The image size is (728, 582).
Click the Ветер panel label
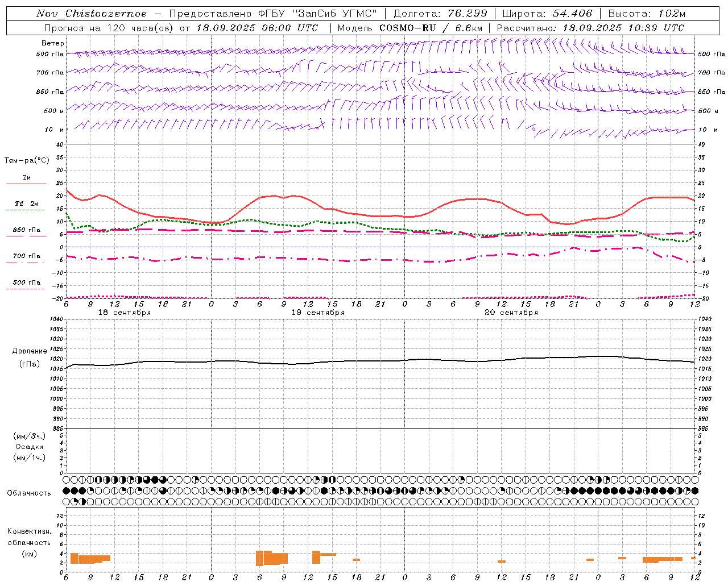click(53, 43)
